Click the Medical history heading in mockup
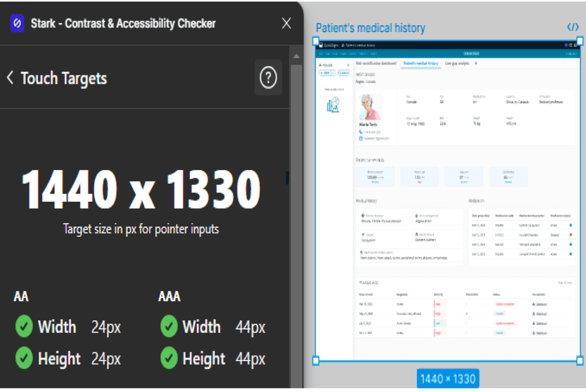 pyautogui.click(x=366, y=201)
